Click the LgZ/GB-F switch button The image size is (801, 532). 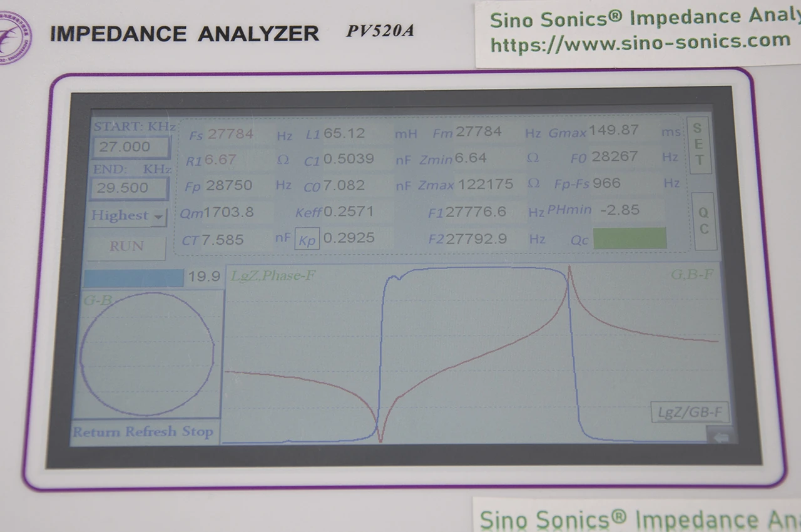pyautogui.click(x=690, y=412)
